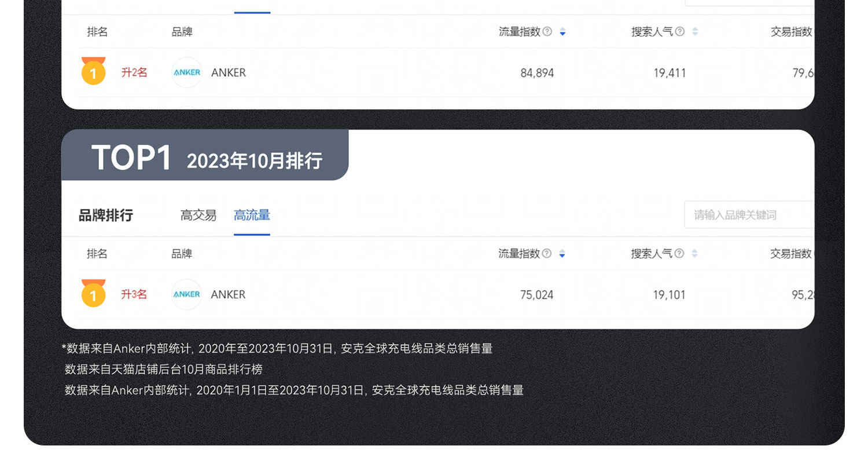Click the ANKER brand name in the 升2名 row
This screenshot has width=868, height=475.
click(x=229, y=72)
